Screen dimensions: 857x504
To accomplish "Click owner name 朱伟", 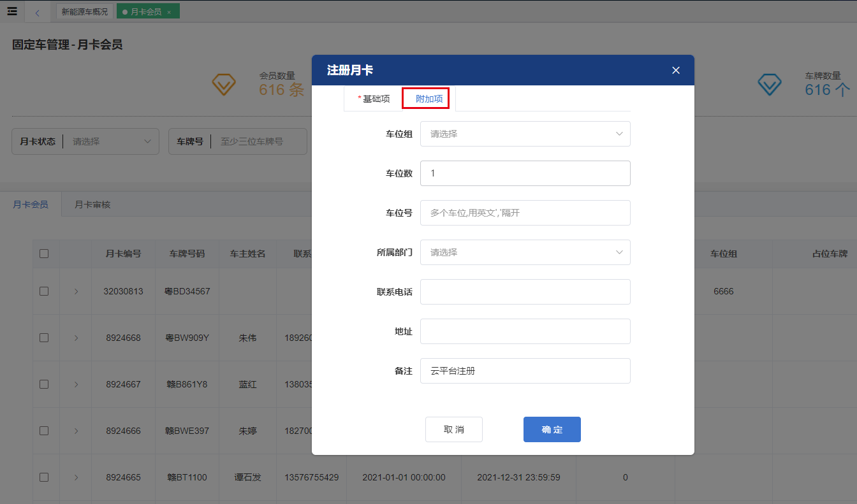I will tap(247, 338).
